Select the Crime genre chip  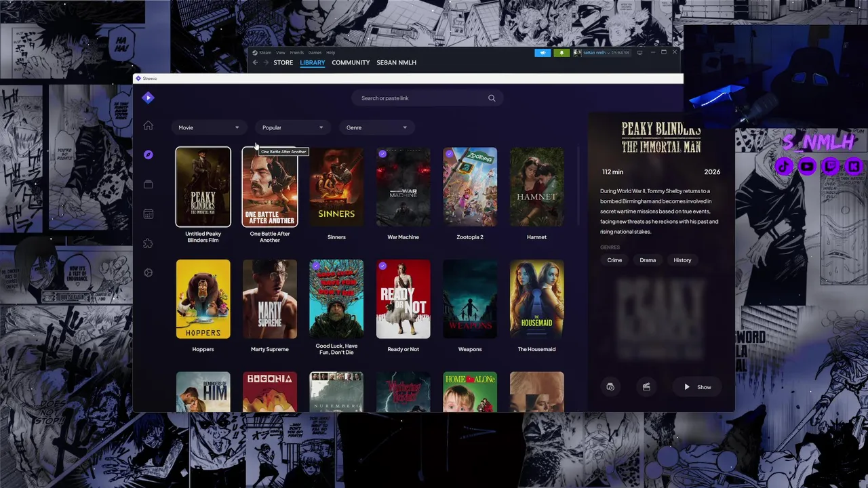pos(614,260)
